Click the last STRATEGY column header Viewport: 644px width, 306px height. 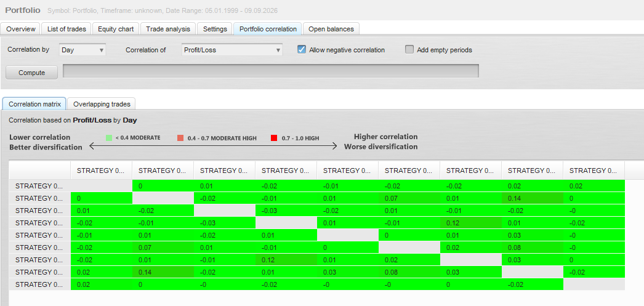594,171
